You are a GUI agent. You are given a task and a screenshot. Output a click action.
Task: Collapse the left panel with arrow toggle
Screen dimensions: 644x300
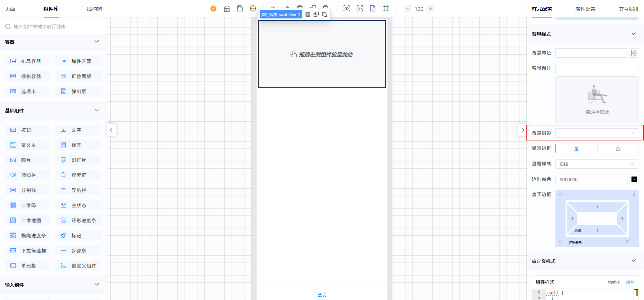click(111, 130)
